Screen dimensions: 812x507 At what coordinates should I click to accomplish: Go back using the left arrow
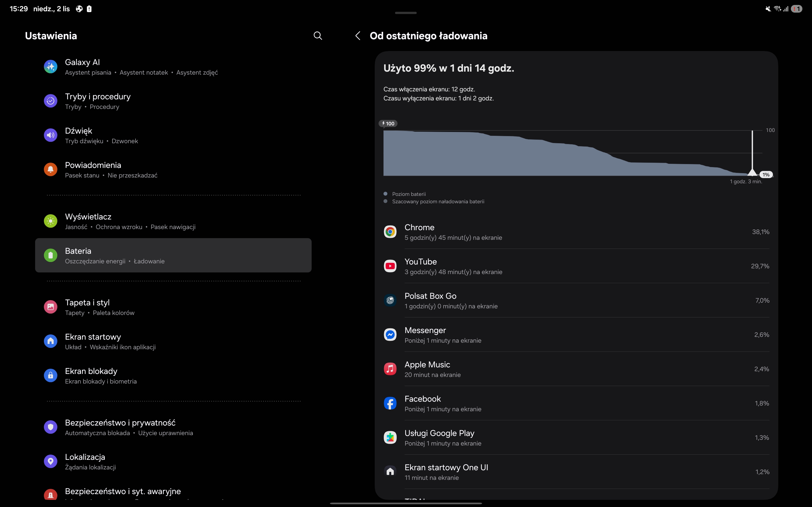point(358,36)
